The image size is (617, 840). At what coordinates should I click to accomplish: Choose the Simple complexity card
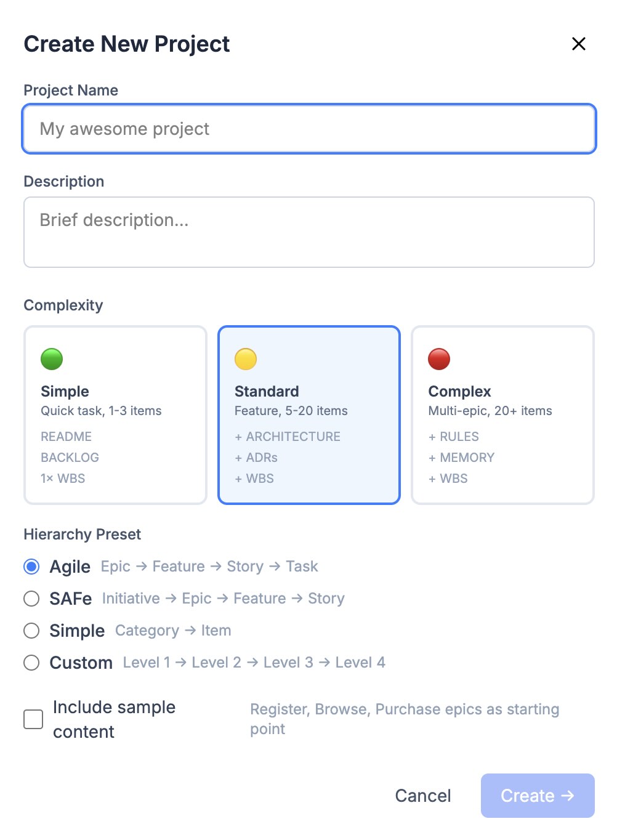tap(115, 415)
